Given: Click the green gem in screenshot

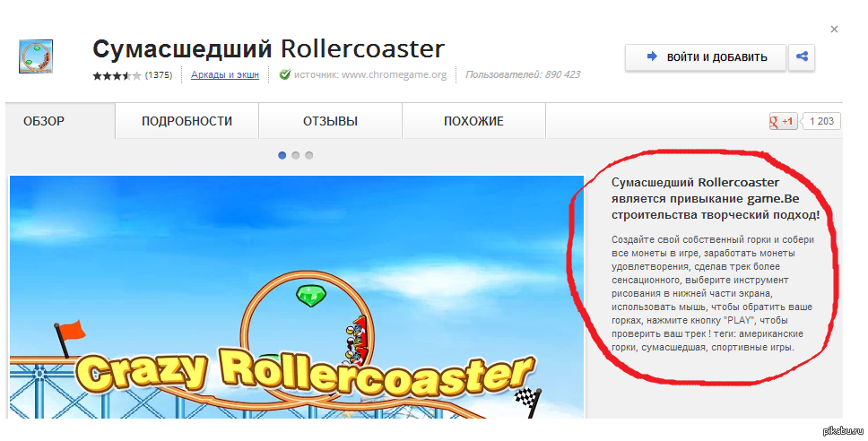Looking at the screenshot, I should tap(310, 296).
